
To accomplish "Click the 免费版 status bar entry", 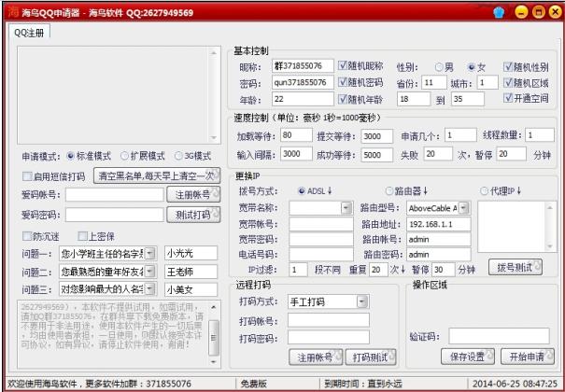I will [254, 384].
